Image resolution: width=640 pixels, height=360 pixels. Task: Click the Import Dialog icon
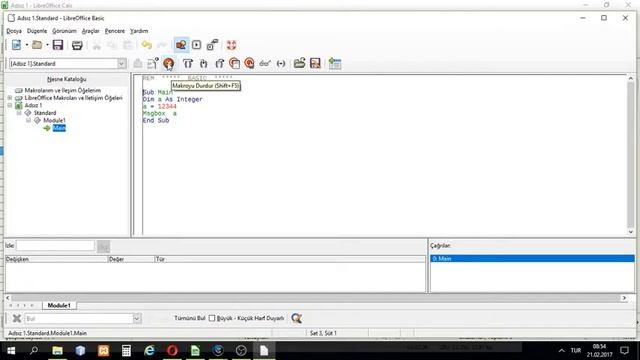tap(335, 63)
